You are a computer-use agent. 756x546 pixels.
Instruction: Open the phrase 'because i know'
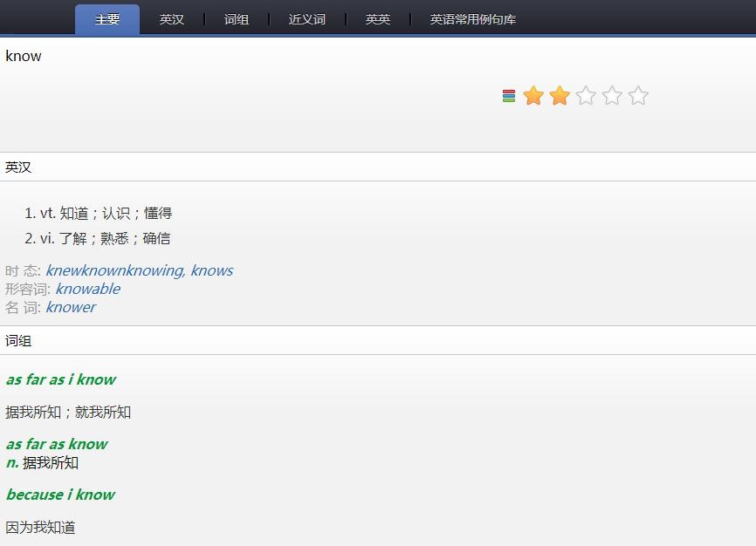[x=60, y=495]
